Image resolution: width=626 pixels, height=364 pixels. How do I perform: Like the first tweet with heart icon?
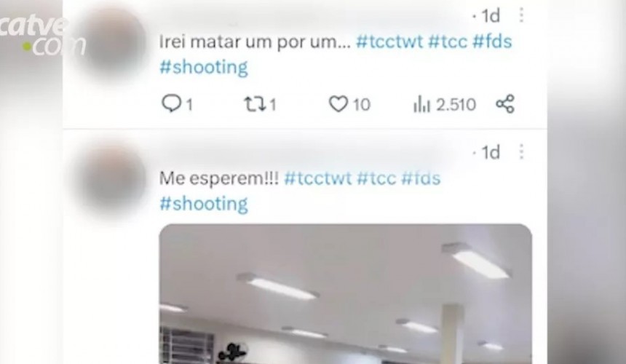(x=338, y=104)
